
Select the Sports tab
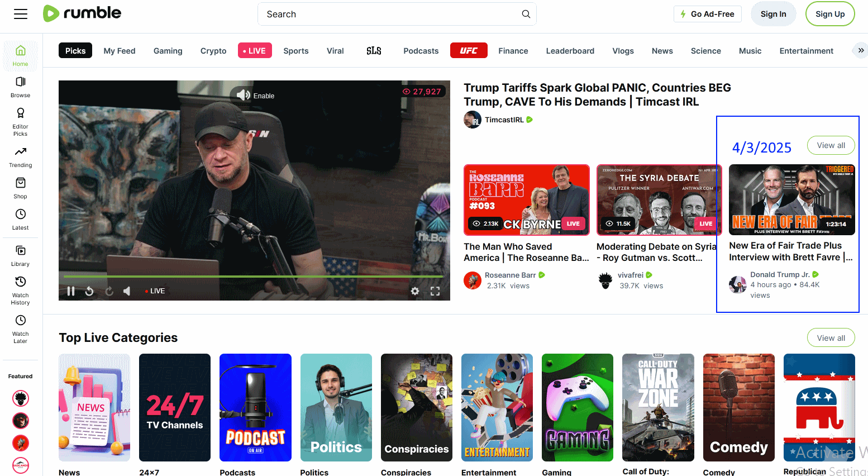click(296, 51)
